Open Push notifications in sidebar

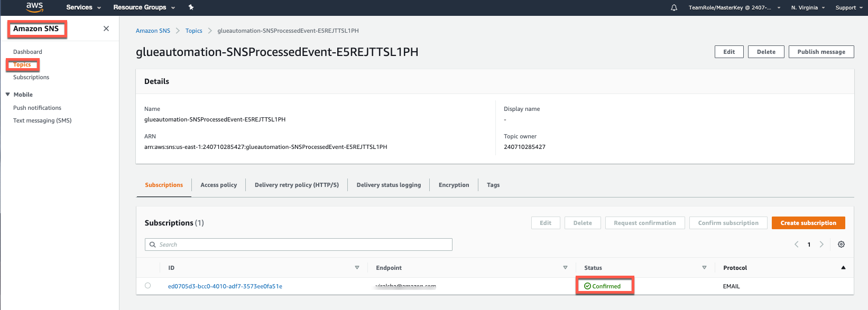[x=37, y=108]
